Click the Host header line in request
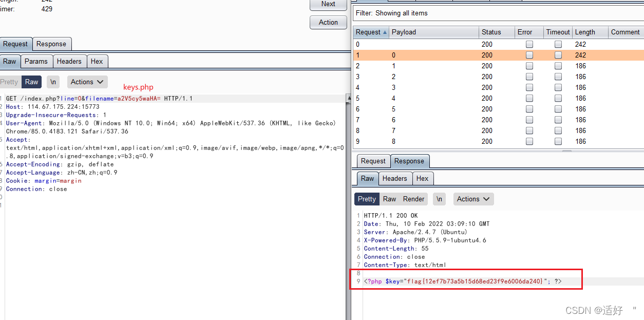Image resolution: width=644 pixels, height=320 pixels. click(x=53, y=107)
